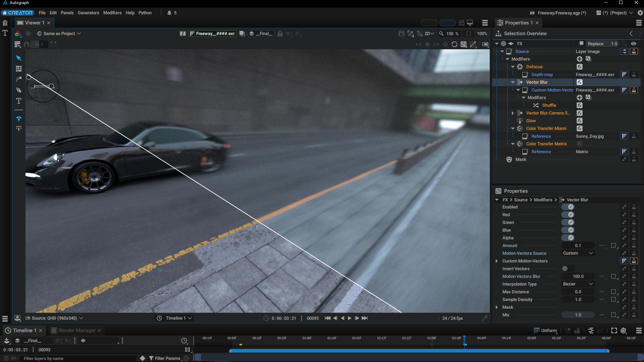The image size is (644, 362).
Task: Expand the Vector Blur-Camera S... item
Action: point(513,113)
